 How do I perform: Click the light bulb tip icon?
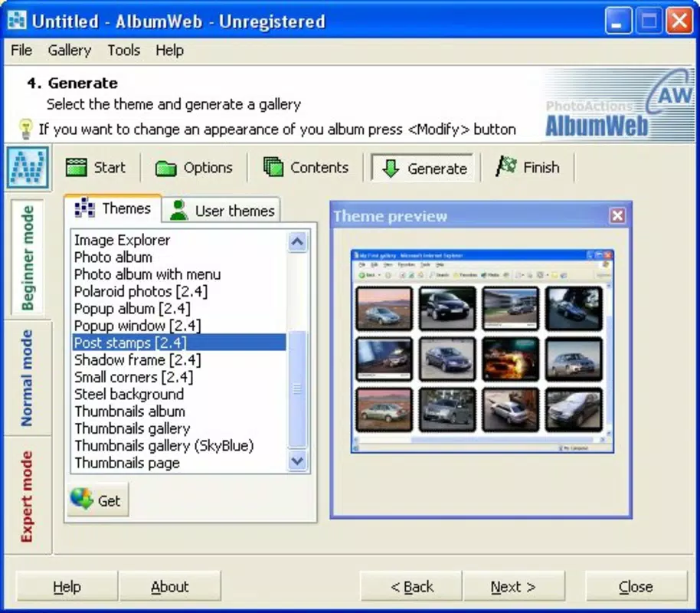(25, 129)
